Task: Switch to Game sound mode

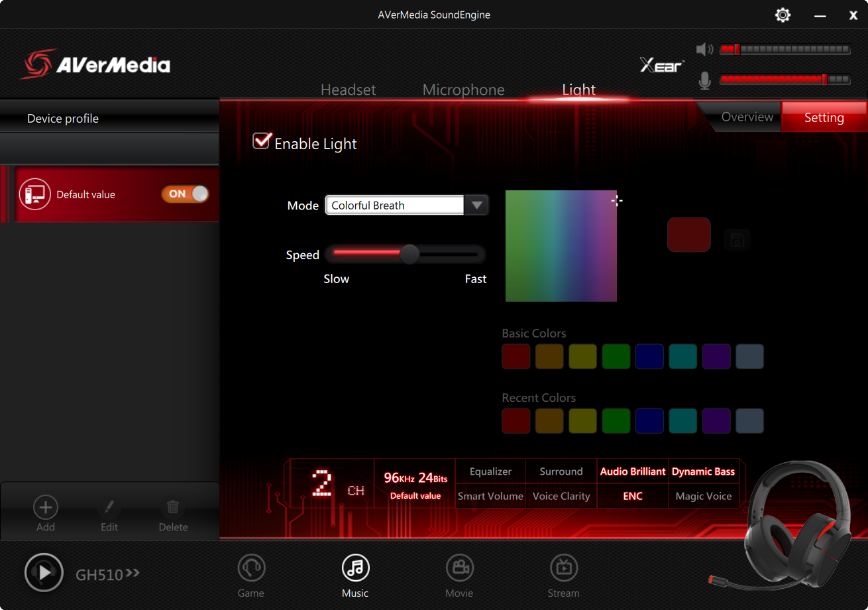Action: point(251,576)
